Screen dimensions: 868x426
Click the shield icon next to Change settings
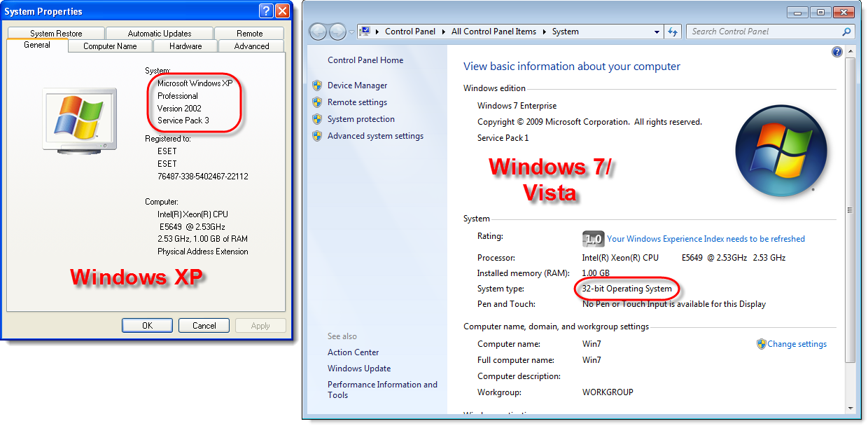click(761, 344)
